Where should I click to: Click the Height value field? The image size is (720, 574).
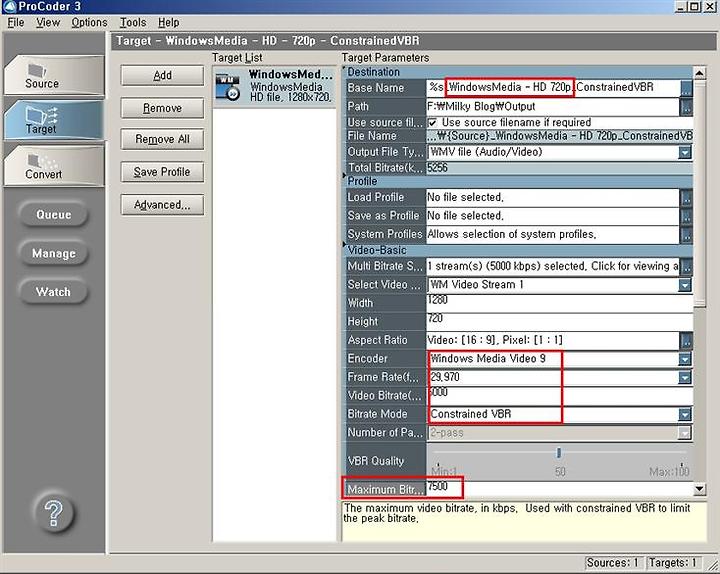click(x=560, y=322)
